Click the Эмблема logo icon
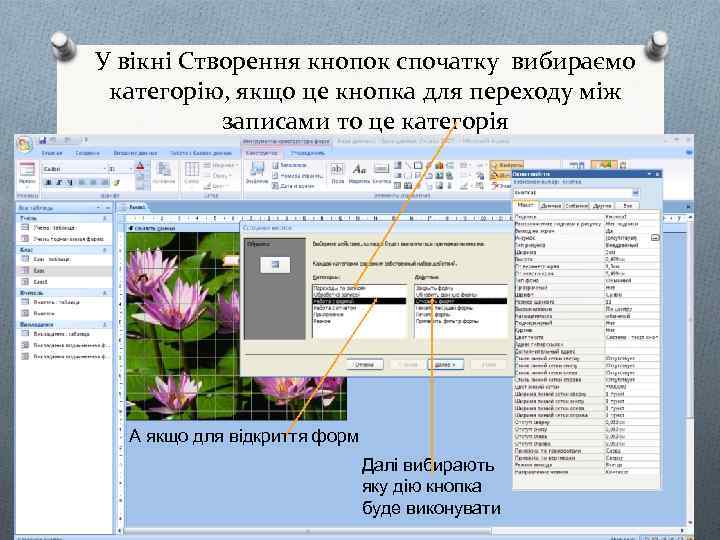The height and width of the screenshot is (540, 720). 257,173
